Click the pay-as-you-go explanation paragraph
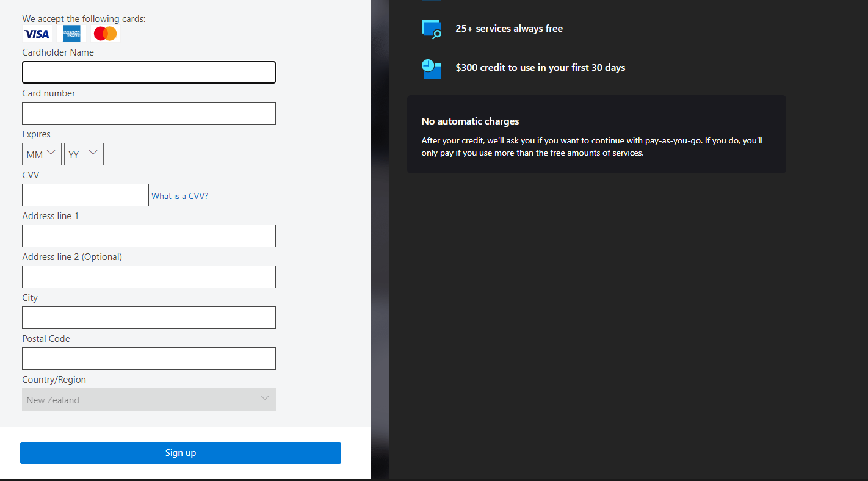868x481 pixels. (592, 146)
